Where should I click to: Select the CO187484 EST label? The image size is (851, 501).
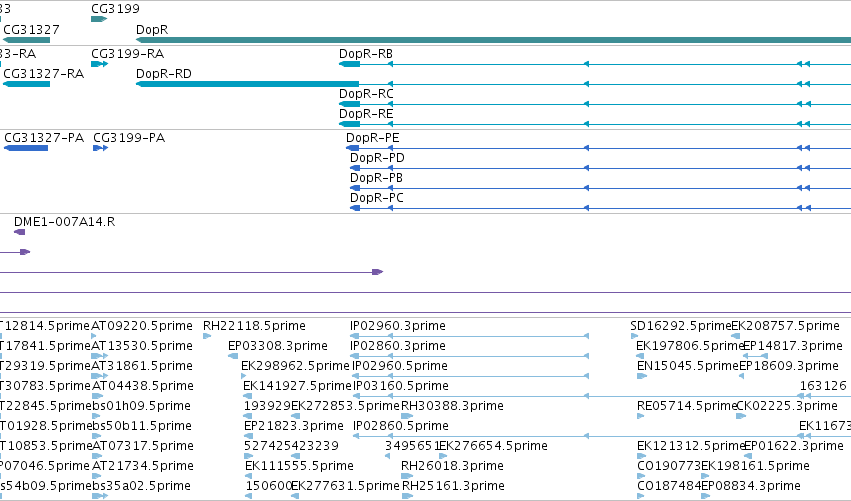tap(669, 486)
